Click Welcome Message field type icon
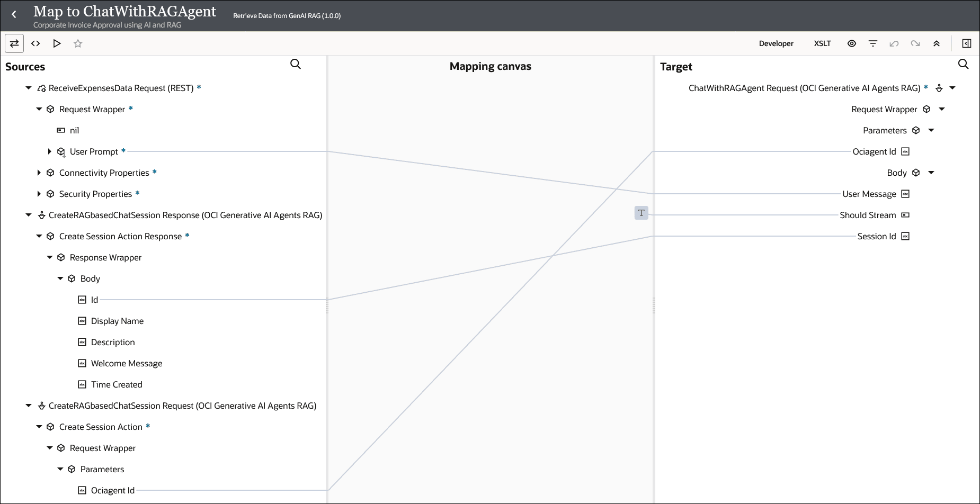Screen dimensions: 980x504 tap(82, 363)
